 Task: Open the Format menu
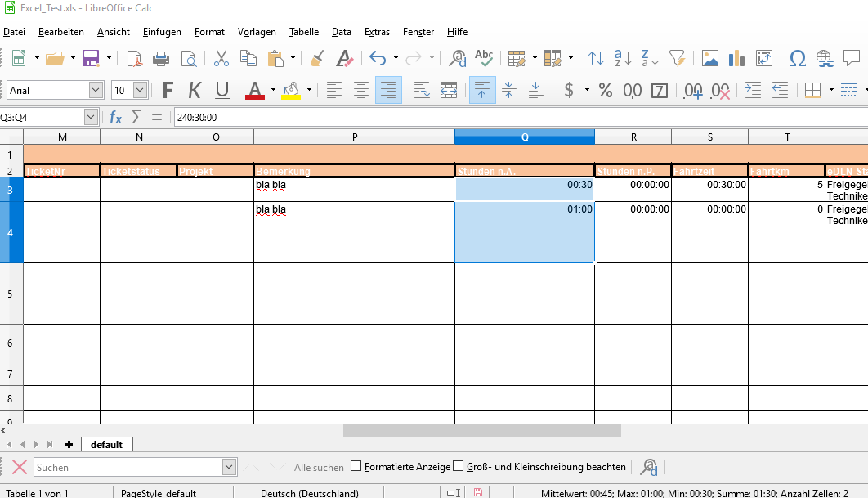point(209,32)
